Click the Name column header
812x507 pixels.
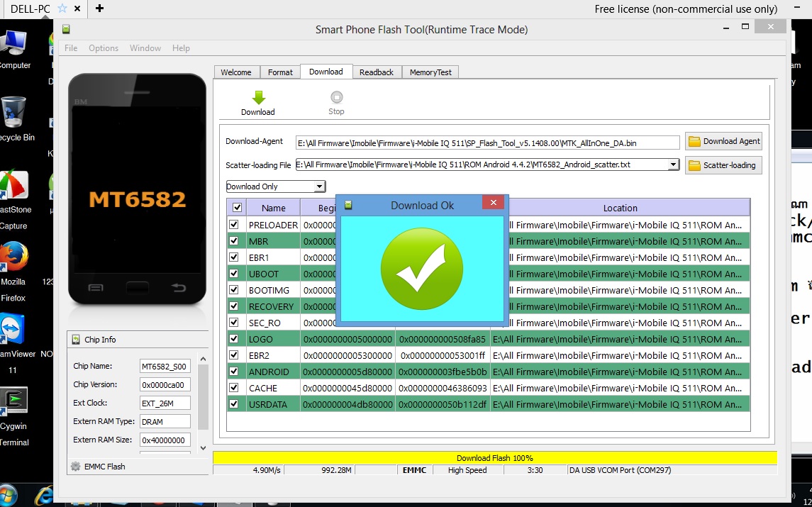click(x=274, y=208)
